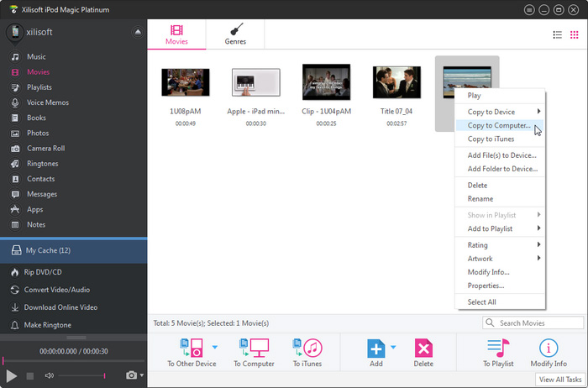
Task: Take a snapshot with camera icon
Action: [131, 375]
